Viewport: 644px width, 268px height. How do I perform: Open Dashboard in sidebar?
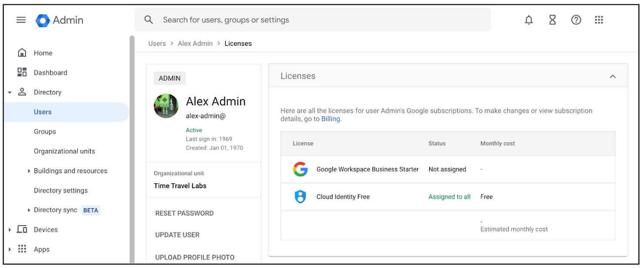pyautogui.click(x=50, y=73)
